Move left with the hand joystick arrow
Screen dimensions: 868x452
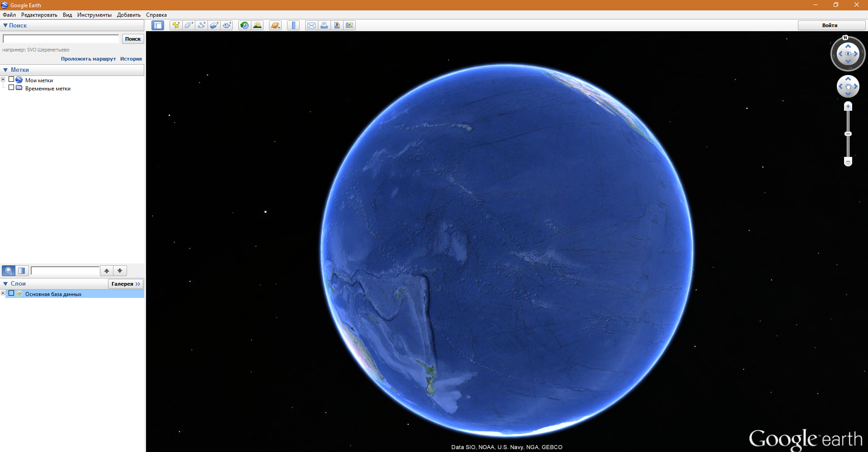coord(840,86)
